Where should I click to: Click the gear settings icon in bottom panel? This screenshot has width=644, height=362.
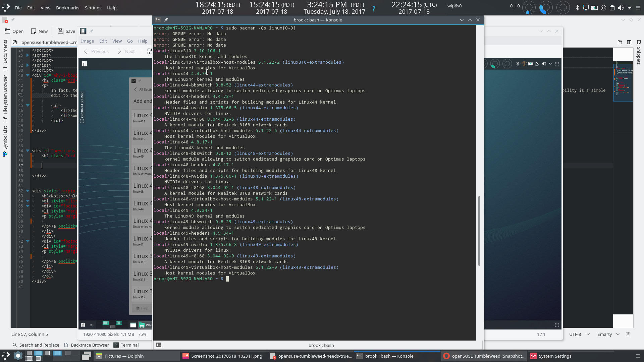[18, 356]
